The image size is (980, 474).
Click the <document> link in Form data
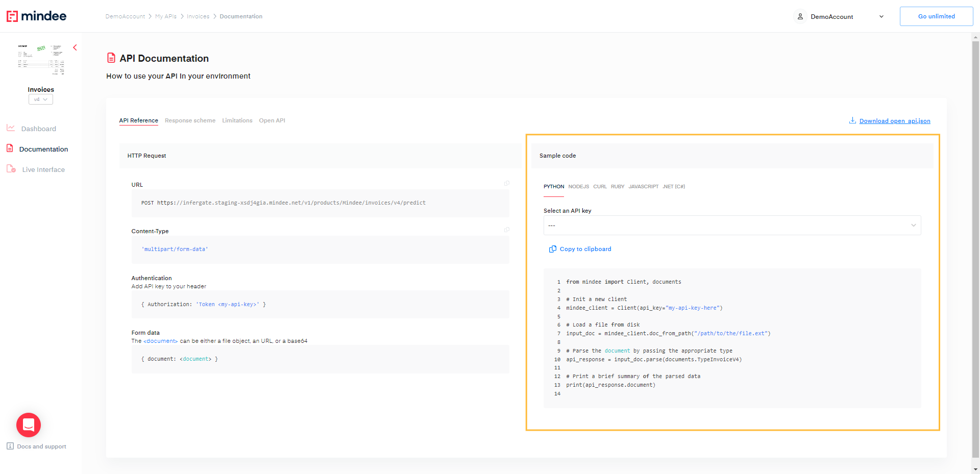(161, 341)
